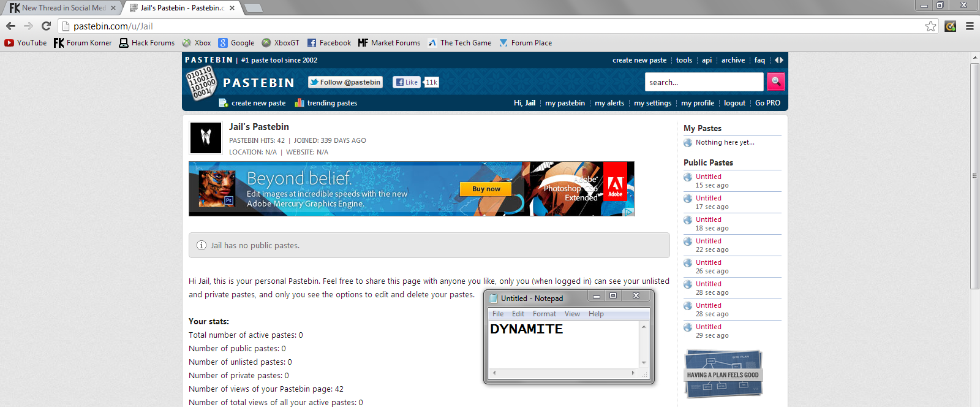Open Notepad View menu
The width and height of the screenshot is (980, 407).
(x=572, y=314)
